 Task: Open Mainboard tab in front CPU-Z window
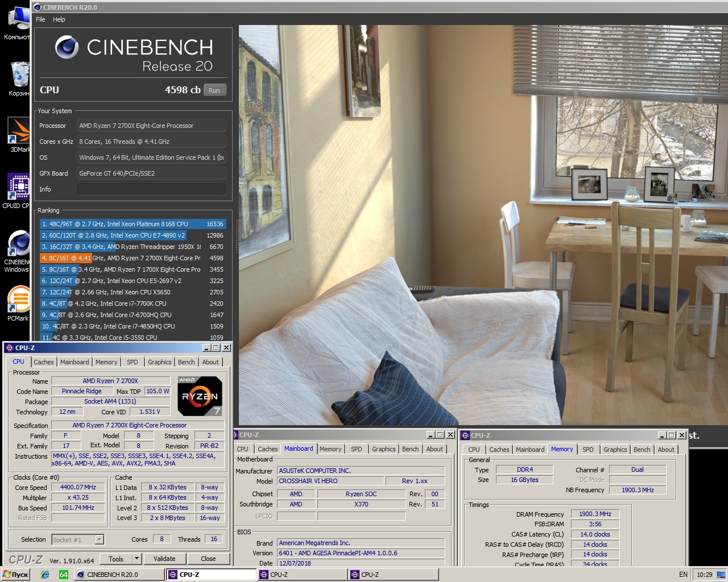coord(75,362)
